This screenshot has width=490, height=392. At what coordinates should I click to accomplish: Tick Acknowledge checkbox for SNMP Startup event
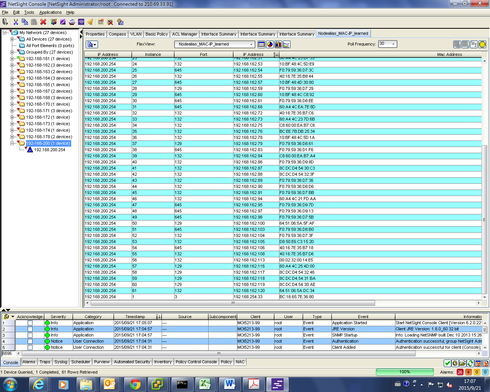[30, 335]
